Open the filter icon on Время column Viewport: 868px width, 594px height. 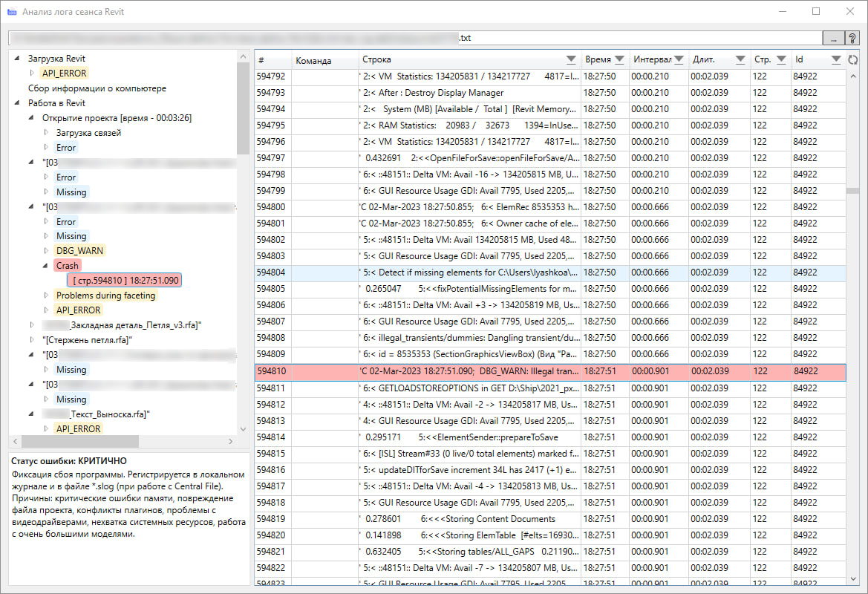(619, 60)
